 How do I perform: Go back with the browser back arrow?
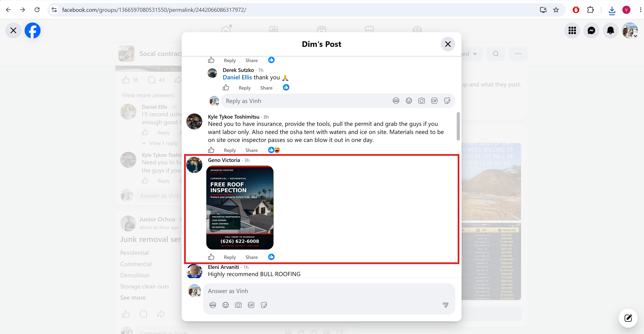click(8, 10)
